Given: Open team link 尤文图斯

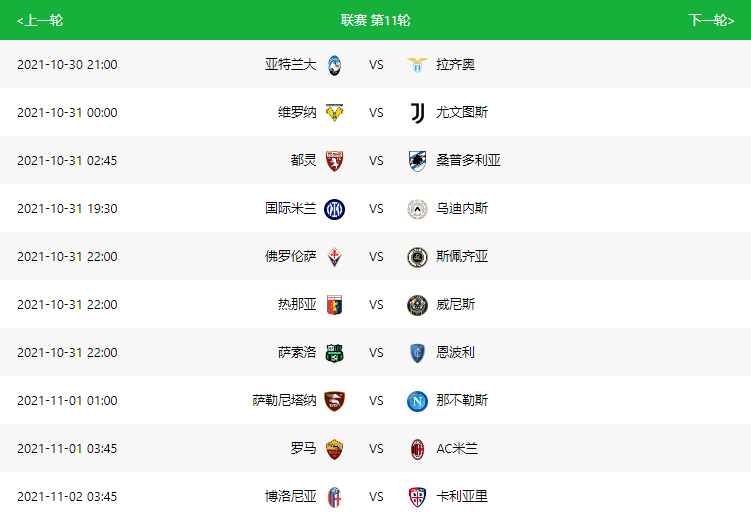Looking at the screenshot, I should [462, 113].
